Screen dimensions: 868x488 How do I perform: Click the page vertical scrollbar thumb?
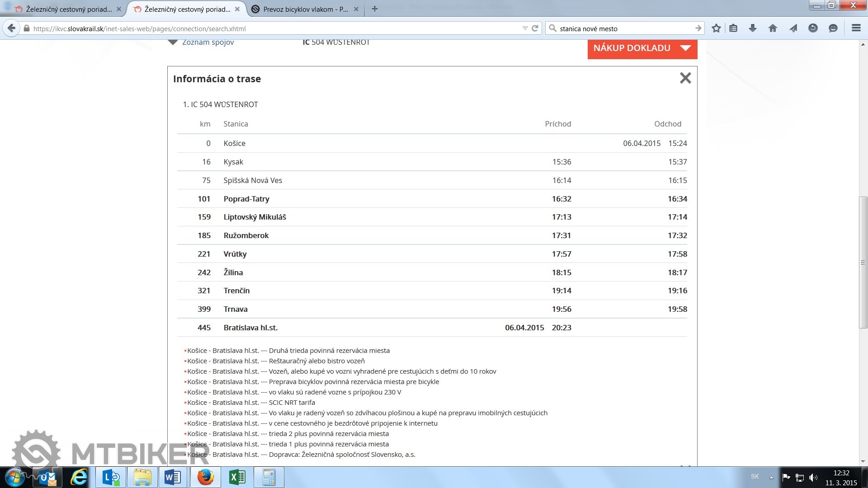pos(863,262)
